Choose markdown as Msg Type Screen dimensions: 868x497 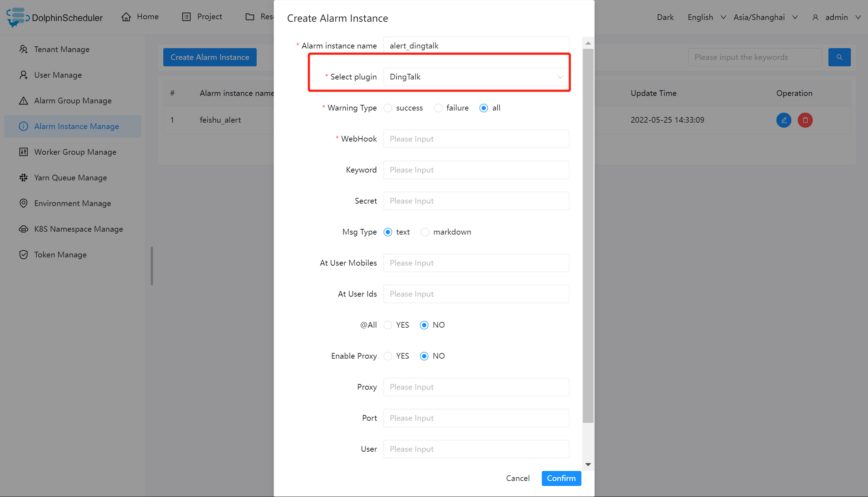[x=425, y=232]
